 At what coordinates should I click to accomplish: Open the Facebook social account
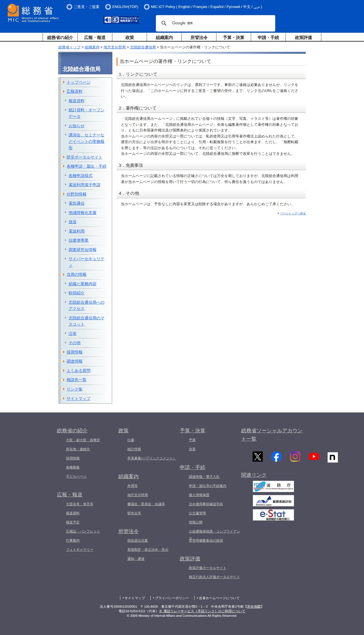click(x=276, y=457)
